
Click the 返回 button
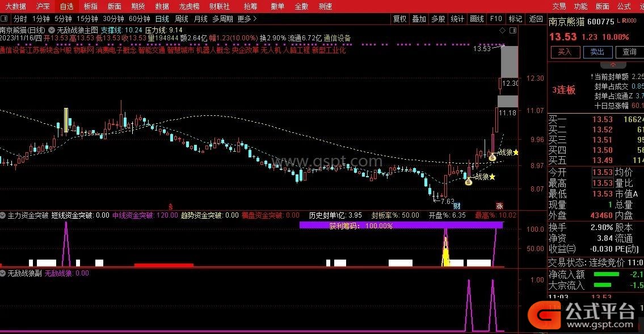pyautogui.click(x=536, y=19)
